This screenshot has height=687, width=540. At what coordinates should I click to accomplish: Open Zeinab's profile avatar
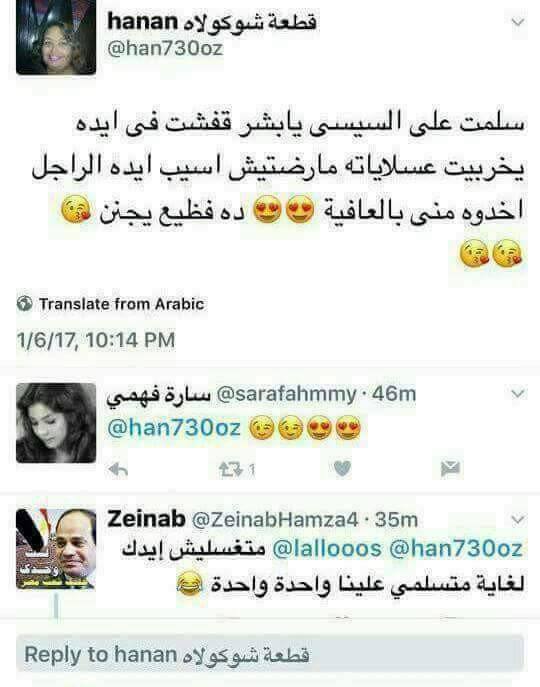pyautogui.click(x=56, y=549)
